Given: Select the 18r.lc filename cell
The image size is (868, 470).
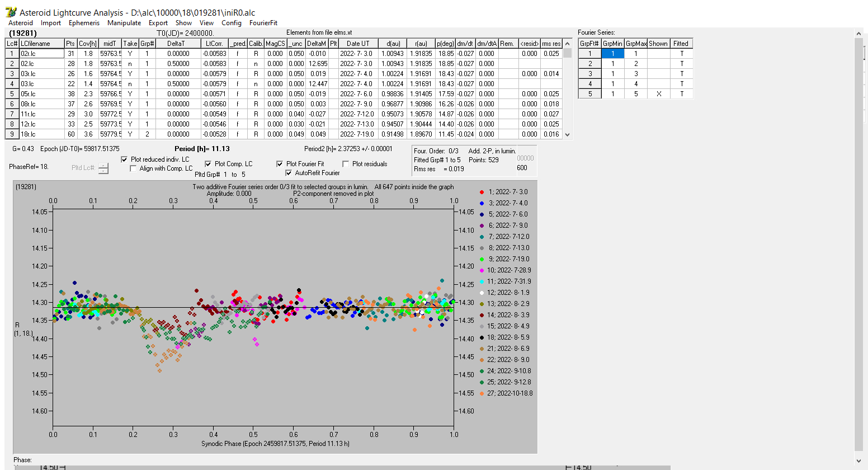Looking at the screenshot, I should [41, 134].
